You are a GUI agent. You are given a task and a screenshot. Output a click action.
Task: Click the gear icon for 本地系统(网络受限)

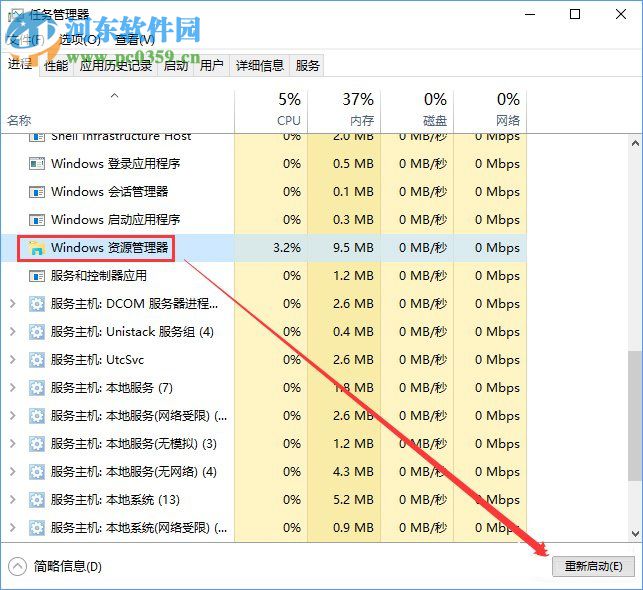coord(37,528)
